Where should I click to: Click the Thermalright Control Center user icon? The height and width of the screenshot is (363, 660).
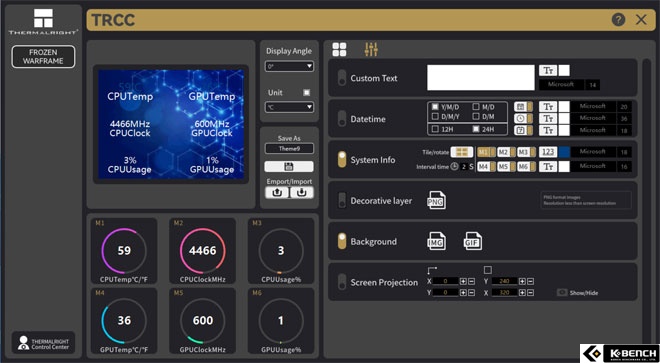tap(24, 343)
